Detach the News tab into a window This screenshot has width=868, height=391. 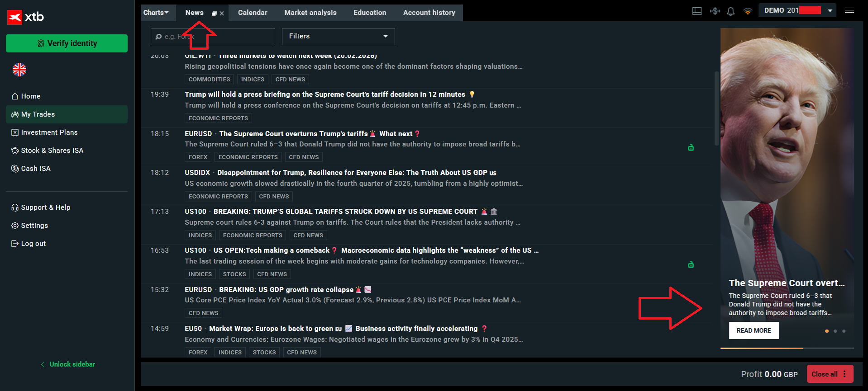coord(214,14)
